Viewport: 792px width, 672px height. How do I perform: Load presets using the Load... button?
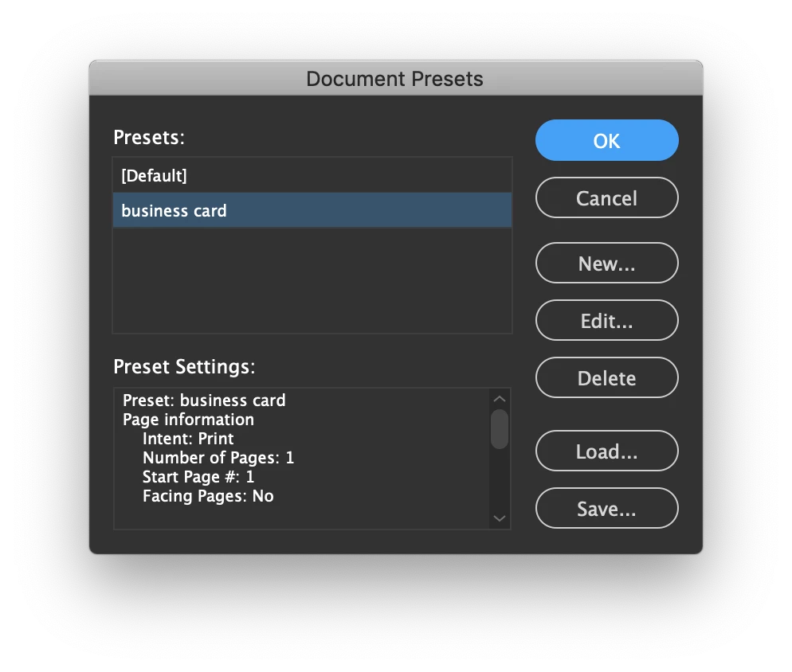[x=606, y=451]
